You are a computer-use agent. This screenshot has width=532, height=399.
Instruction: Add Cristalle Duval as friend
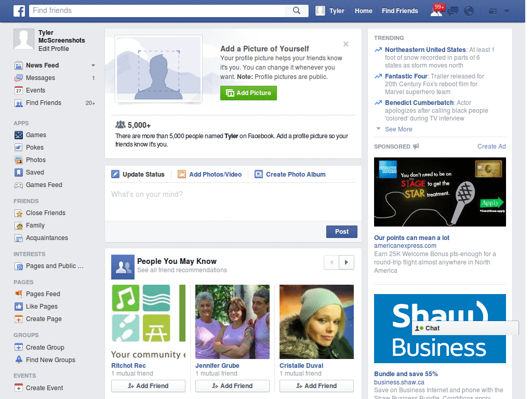pyautogui.click(x=316, y=386)
